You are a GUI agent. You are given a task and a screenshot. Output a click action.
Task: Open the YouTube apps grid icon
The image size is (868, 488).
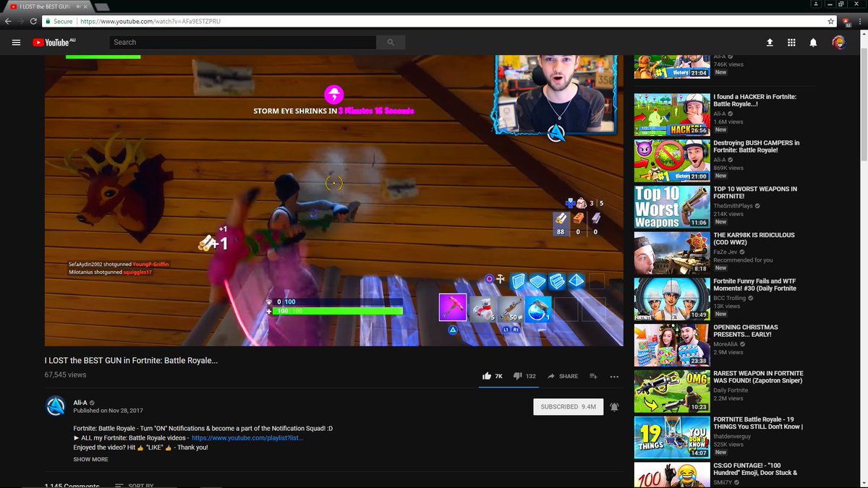(x=791, y=43)
